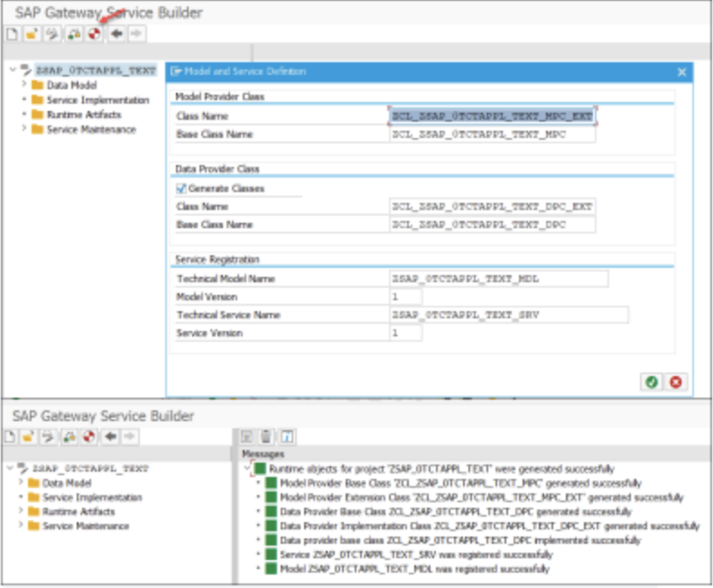713x588 pixels.
Task: Click Technical Service Name field
Action: 509,315
